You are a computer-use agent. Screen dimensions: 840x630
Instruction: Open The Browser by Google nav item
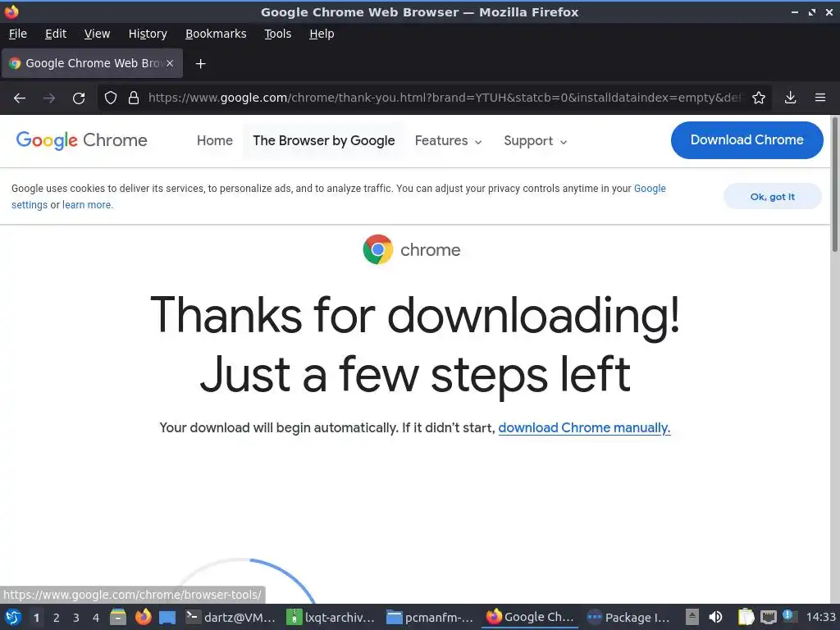323,140
